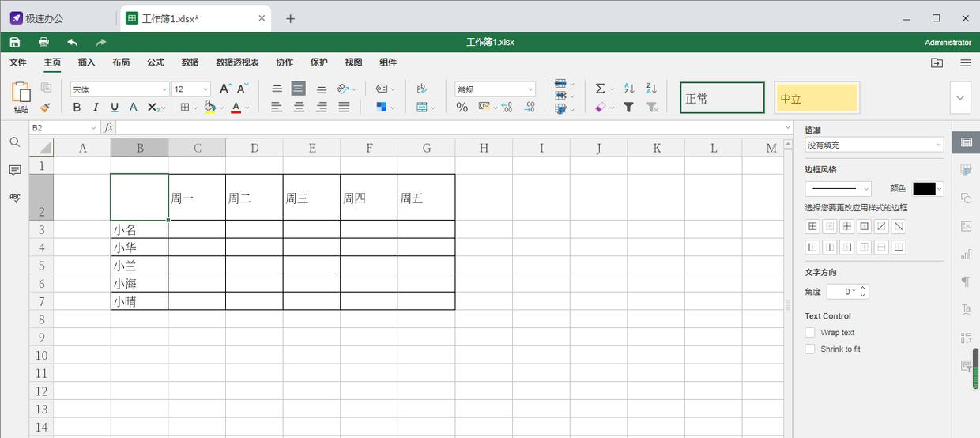Switch to the 布局 tab
The image size is (980, 438).
(121, 62)
